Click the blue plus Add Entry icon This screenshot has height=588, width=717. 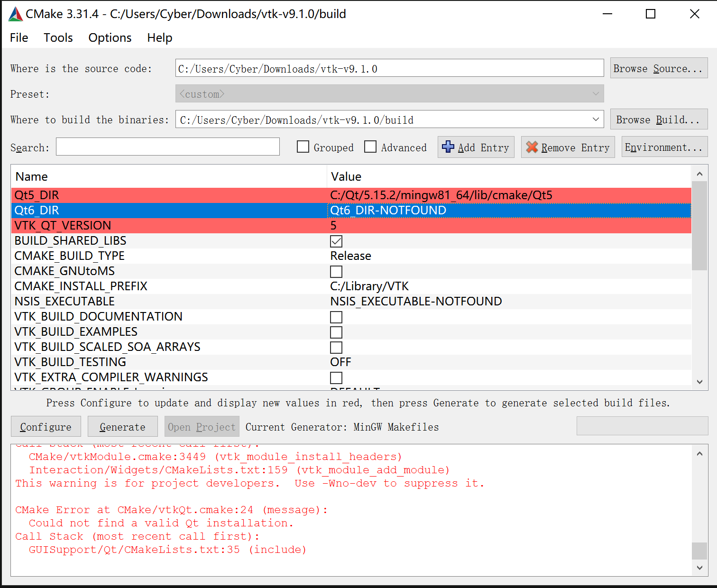448,147
